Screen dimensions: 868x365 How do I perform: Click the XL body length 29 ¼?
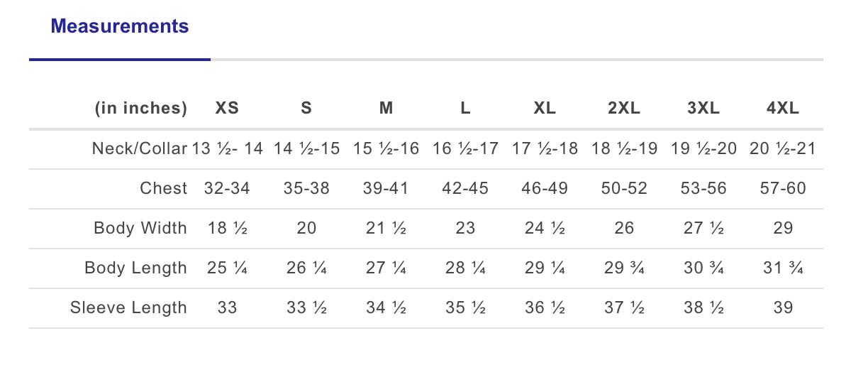pyautogui.click(x=545, y=268)
